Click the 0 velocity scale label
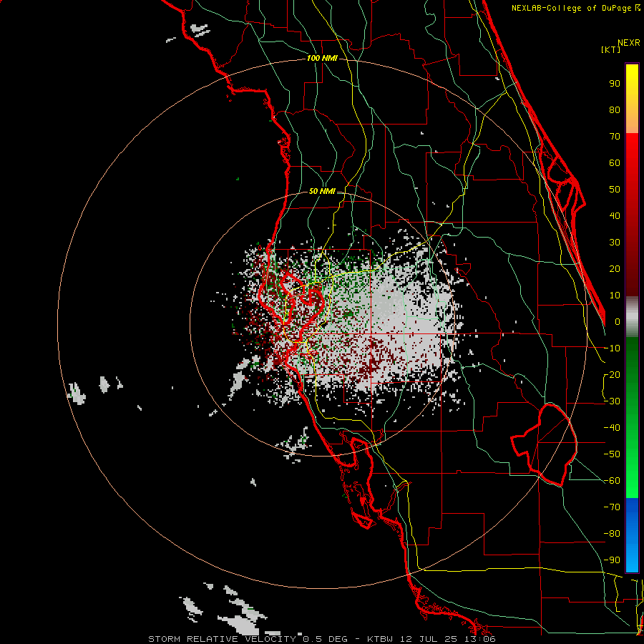644x644 pixels. click(618, 321)
